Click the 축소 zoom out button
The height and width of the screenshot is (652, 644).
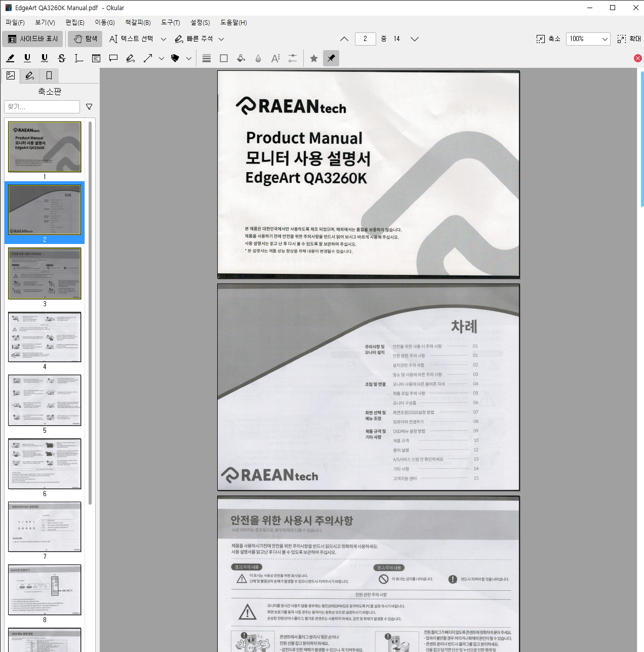click(548, 39)
